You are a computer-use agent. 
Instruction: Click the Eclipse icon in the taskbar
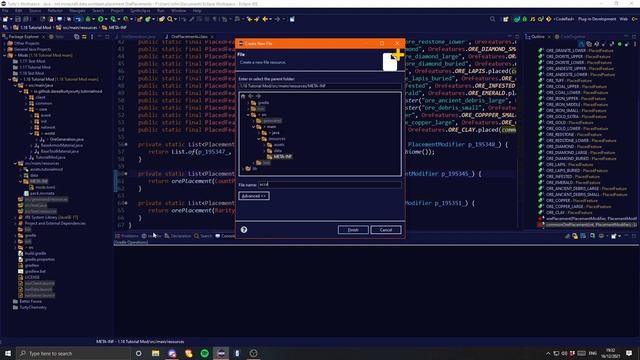221,353
